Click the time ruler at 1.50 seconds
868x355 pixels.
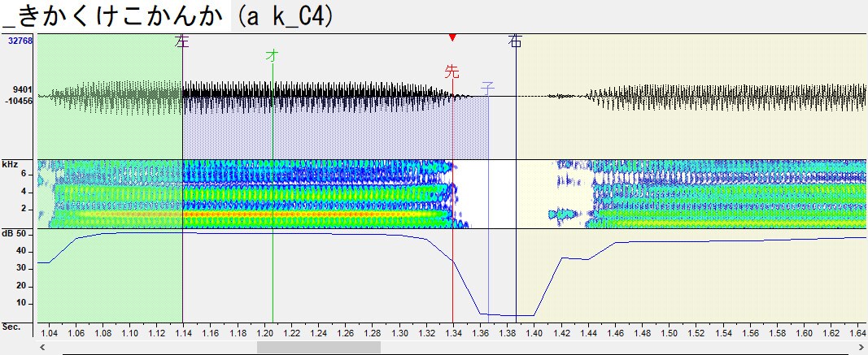coord(670,333)
